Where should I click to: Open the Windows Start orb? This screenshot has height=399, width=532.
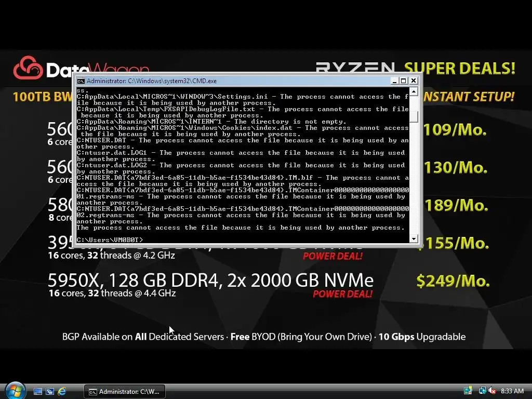[15, 391]
